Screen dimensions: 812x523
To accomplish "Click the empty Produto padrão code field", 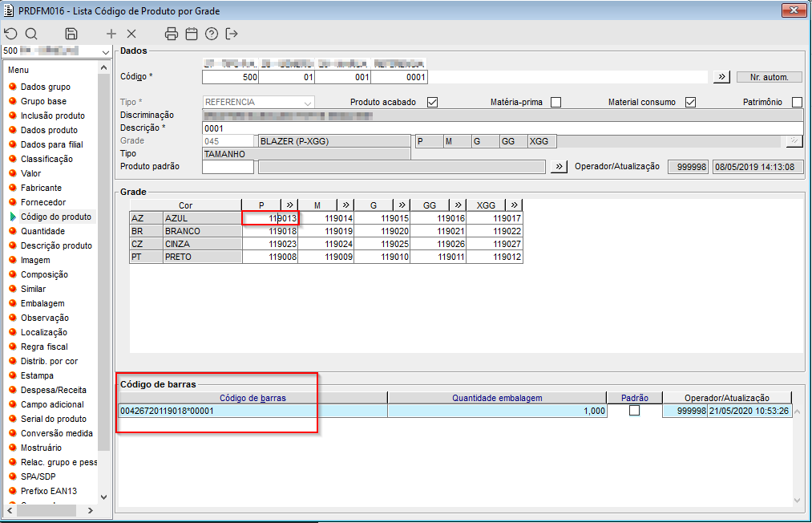I will [228, 166].
